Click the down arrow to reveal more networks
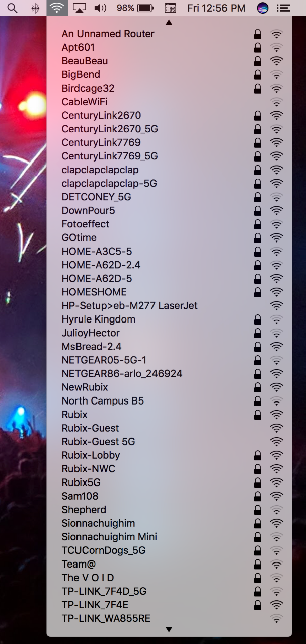 point(169,629)
